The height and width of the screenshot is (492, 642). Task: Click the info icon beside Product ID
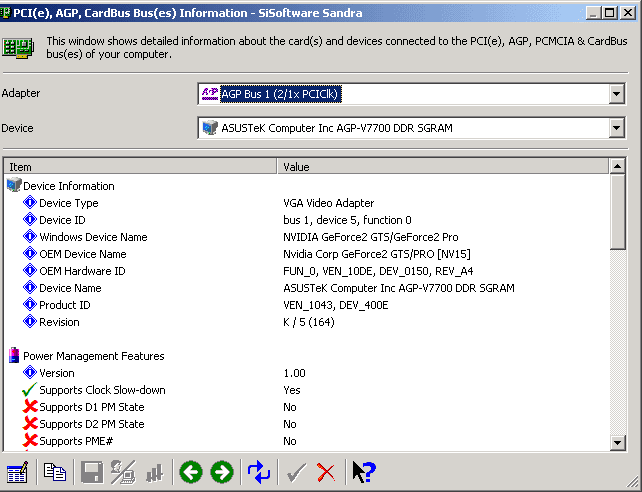pyautogui.click(x=30, y=304)
